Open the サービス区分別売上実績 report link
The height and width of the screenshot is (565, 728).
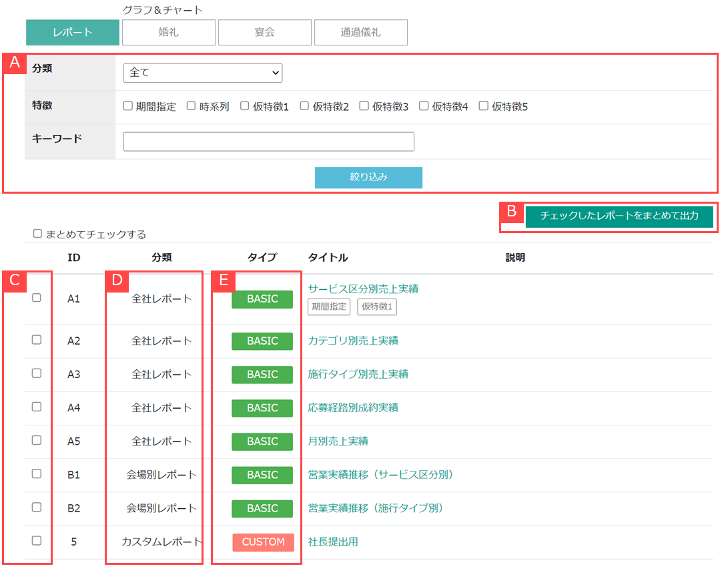pyautogui.click(x=363, y=289)
